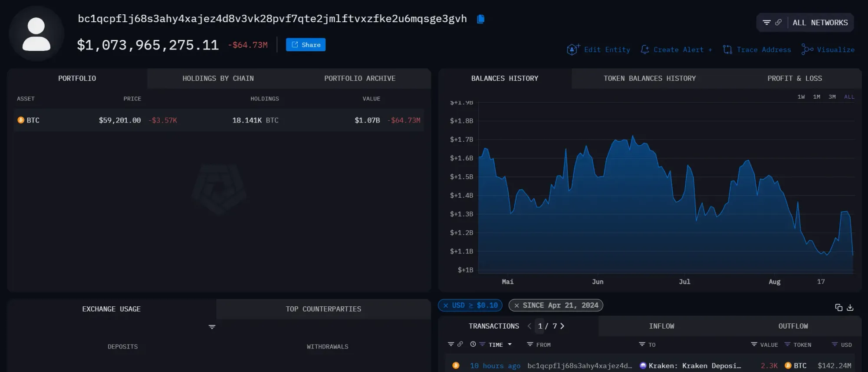
Task: Filter by the TOKEN column
Action: [787, 344]
